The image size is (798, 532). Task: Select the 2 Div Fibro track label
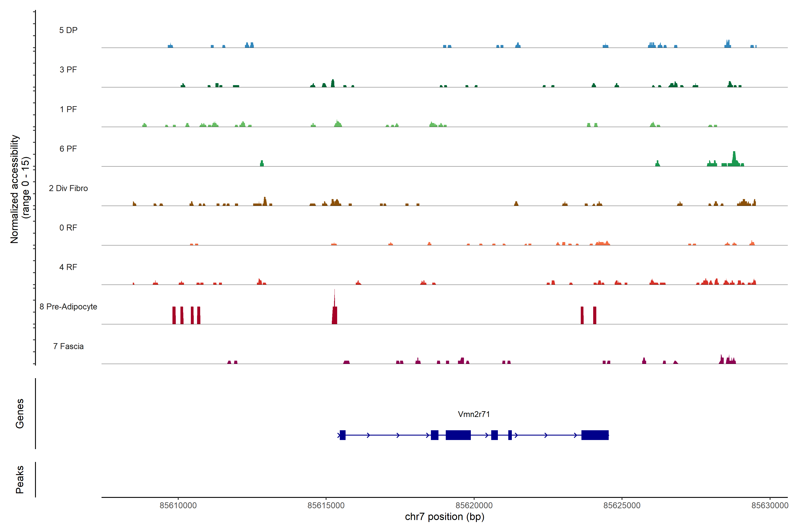pos(68,188)
